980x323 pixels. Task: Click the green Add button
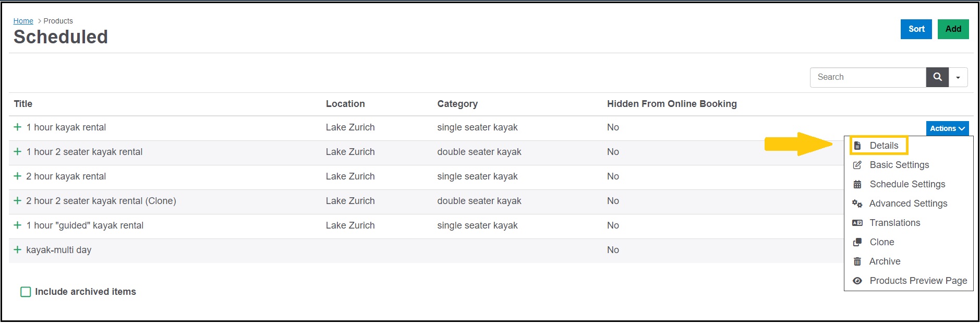point(953,29)
